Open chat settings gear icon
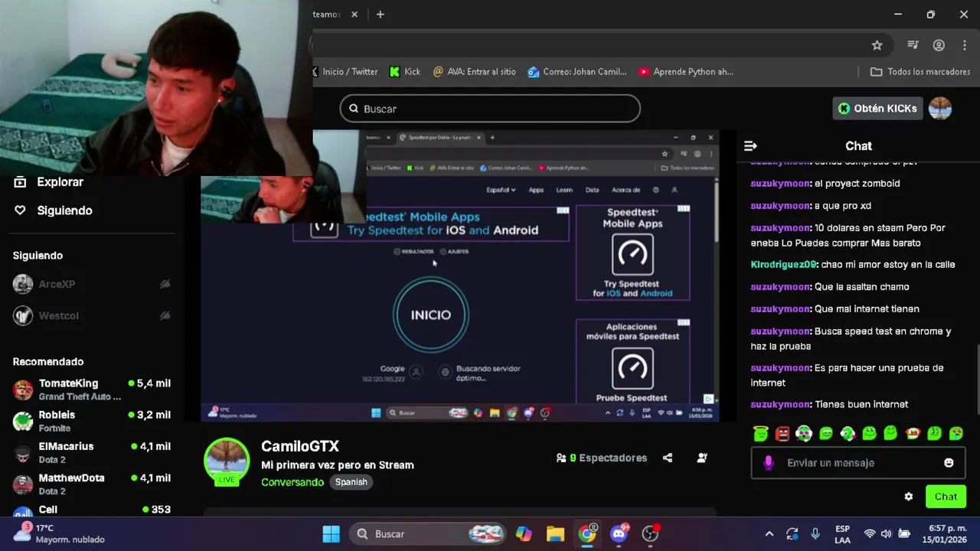The height and width of the screenshot is (551, 980). [x=909, y=497]
